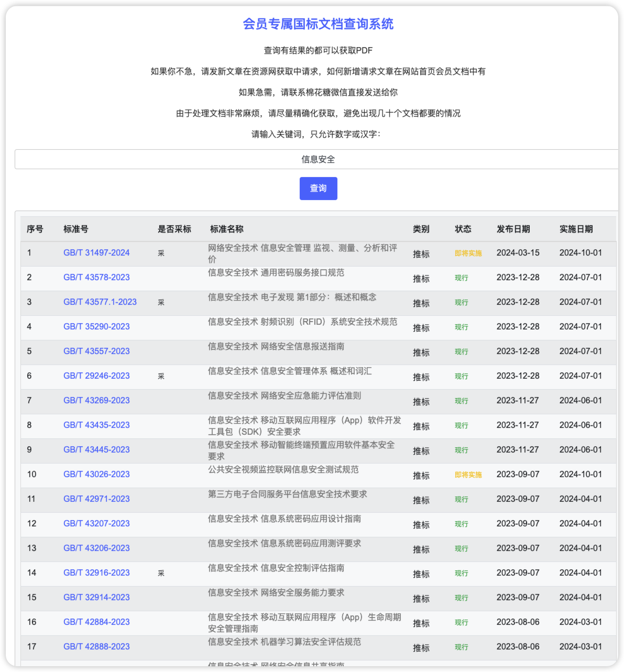The image size is (624, 672).
Task: Open the GB/T 31497-2024 standard link
Action: pos(96,252)
